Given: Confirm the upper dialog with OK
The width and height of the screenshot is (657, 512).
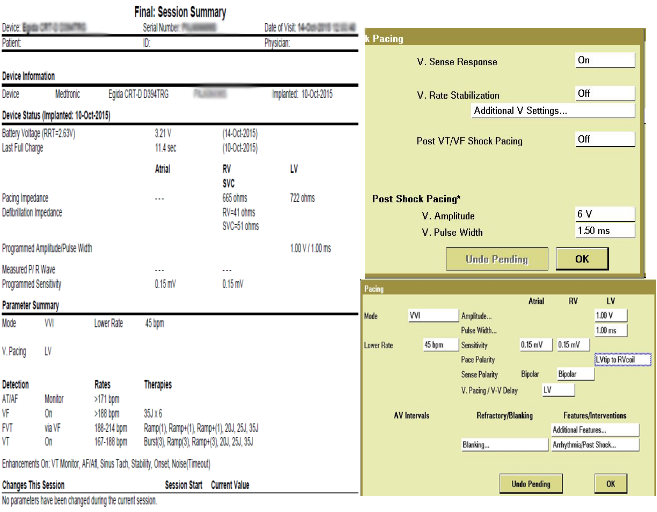Looking at the screenshot, I should click(582, 259).
